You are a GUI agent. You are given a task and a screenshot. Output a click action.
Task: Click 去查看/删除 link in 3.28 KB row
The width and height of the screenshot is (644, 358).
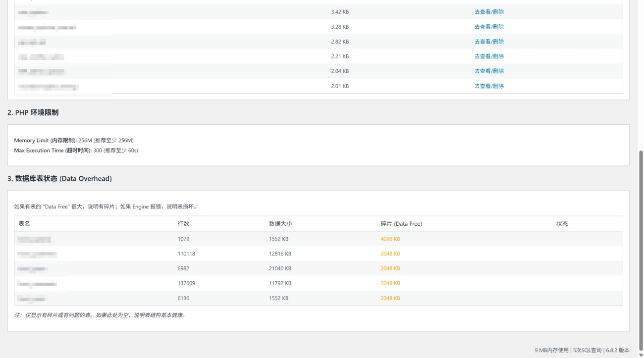click(489, 27)
